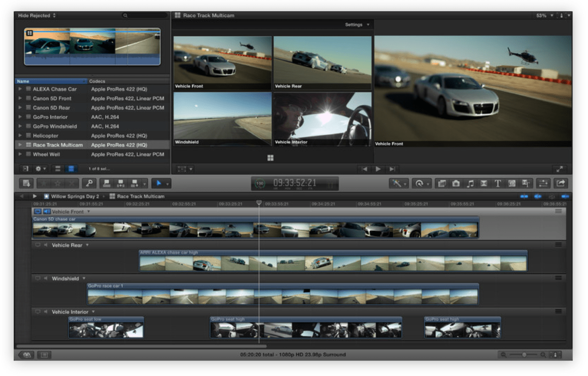Show or hide the Event Library
This screenshot has width=588, height=376.
point(26,169)
